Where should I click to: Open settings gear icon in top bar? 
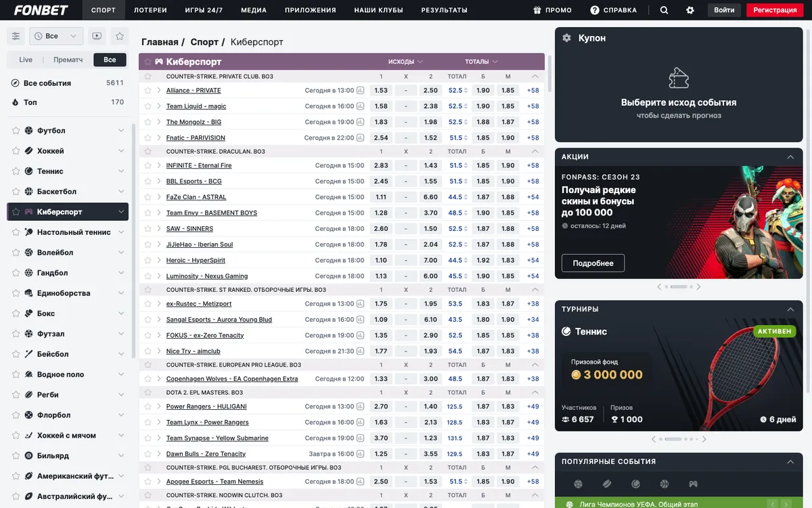click(x=690, y=10)
